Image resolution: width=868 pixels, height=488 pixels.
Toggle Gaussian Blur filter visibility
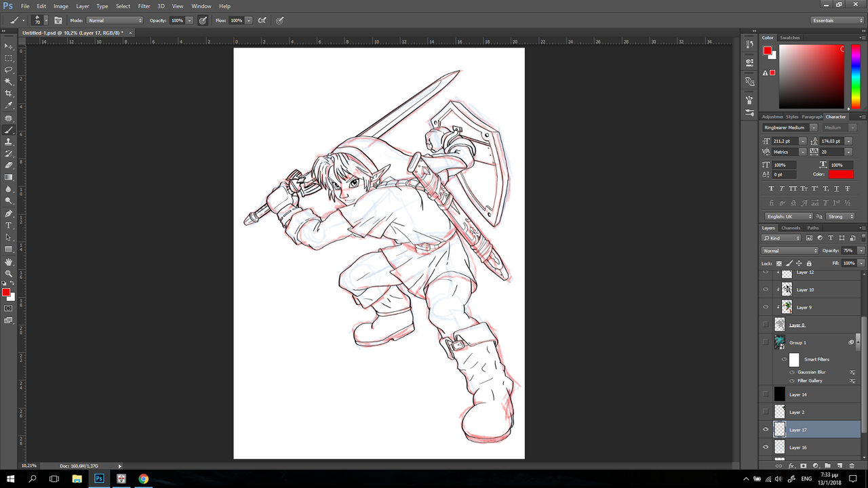[791, 372]
